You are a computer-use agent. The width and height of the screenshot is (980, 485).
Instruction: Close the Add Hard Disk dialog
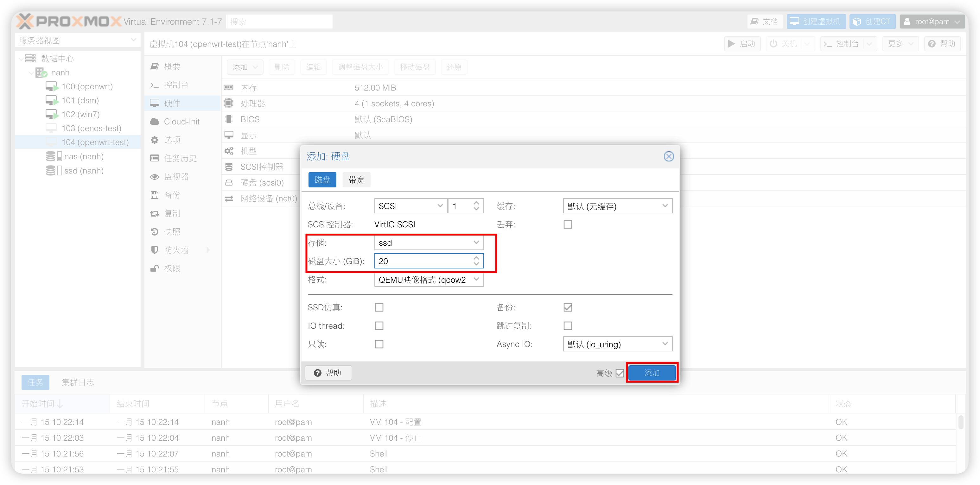(668, 156)
